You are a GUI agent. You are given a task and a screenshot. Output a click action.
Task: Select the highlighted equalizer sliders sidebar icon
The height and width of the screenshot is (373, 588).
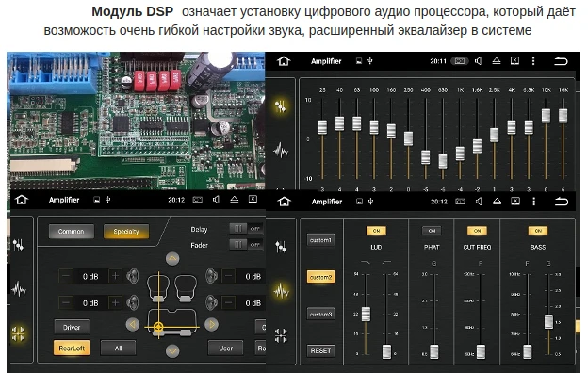[281, 106]
